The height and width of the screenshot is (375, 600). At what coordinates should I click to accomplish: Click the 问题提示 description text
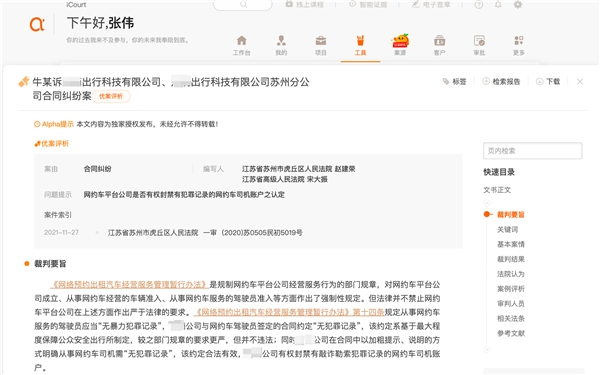click(x=184, y=194)
